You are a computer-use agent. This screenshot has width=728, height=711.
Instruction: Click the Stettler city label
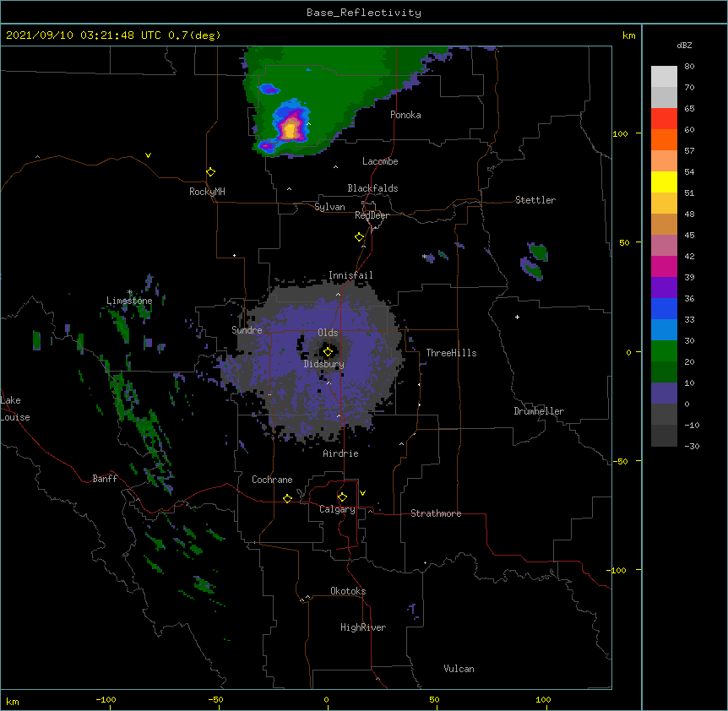click(x=535, y=200)
